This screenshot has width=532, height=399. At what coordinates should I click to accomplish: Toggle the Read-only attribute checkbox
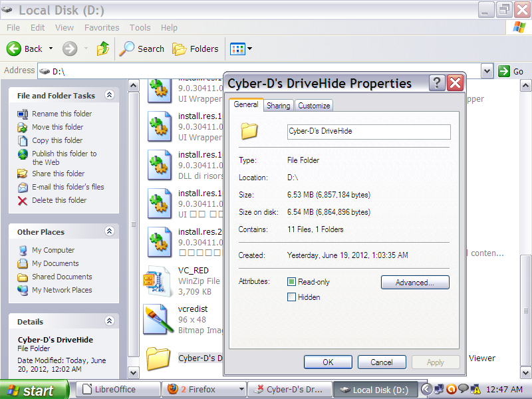coord(291,282)
